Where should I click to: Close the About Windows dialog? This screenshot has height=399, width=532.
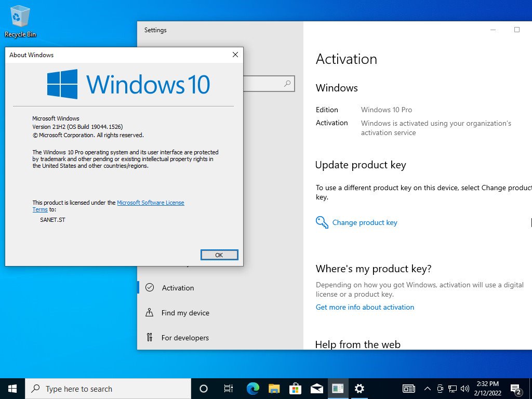235,55
